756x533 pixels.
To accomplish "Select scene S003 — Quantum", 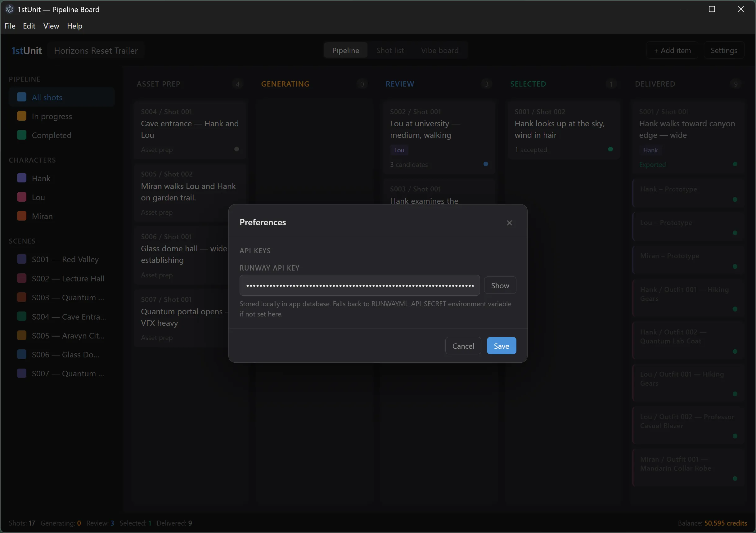I will coord(61,298).
